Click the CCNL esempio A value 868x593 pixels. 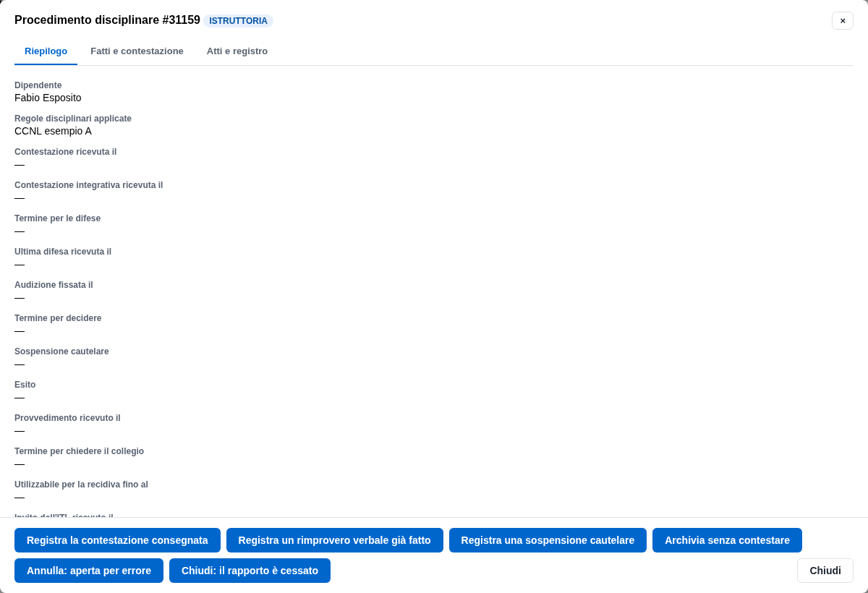point(53,131)
